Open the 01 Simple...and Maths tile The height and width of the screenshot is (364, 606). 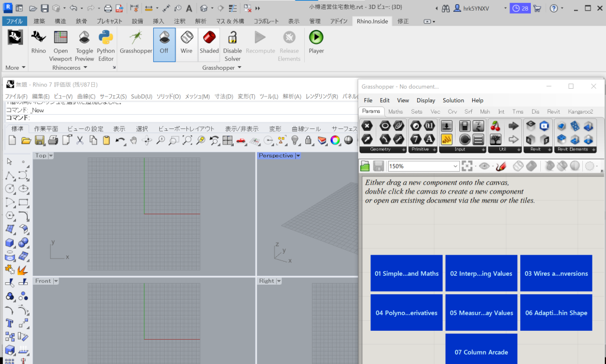(407, 273)
